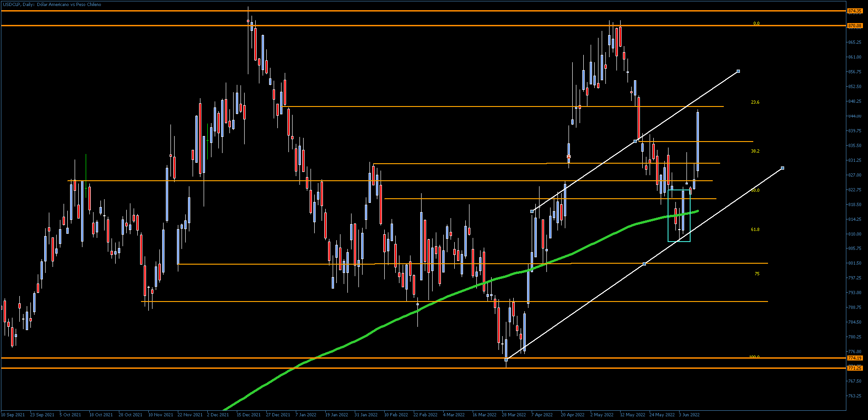
Task: Click the 28 Mar 2022 date label
Action: pos(514,415)
